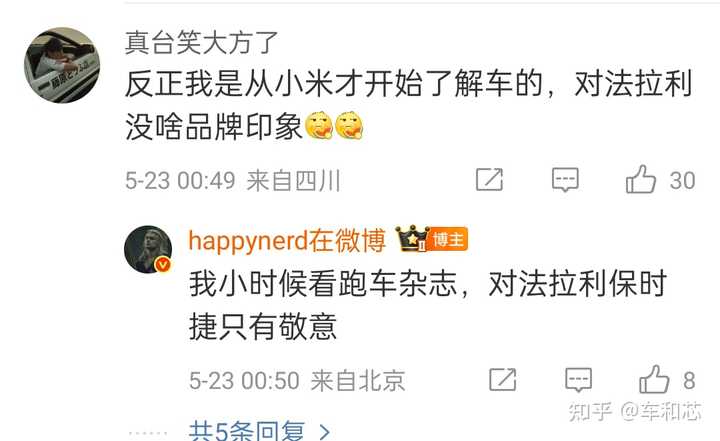Click the 5-23 00:49 来自四川 timestamp
Screen dimensions: 720x441
pos(233,180)
